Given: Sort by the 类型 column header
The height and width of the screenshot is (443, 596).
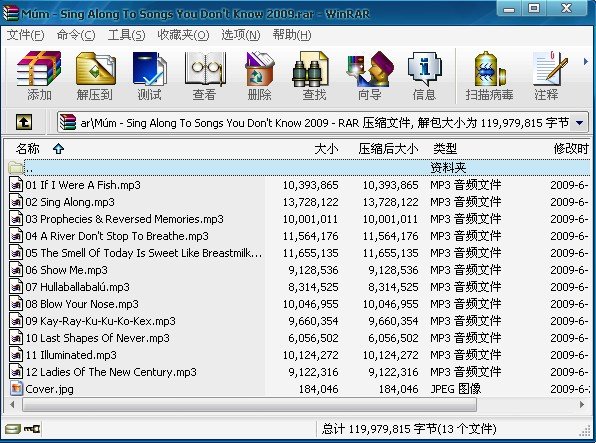Looking at the screenshot, I should (445, 148).
